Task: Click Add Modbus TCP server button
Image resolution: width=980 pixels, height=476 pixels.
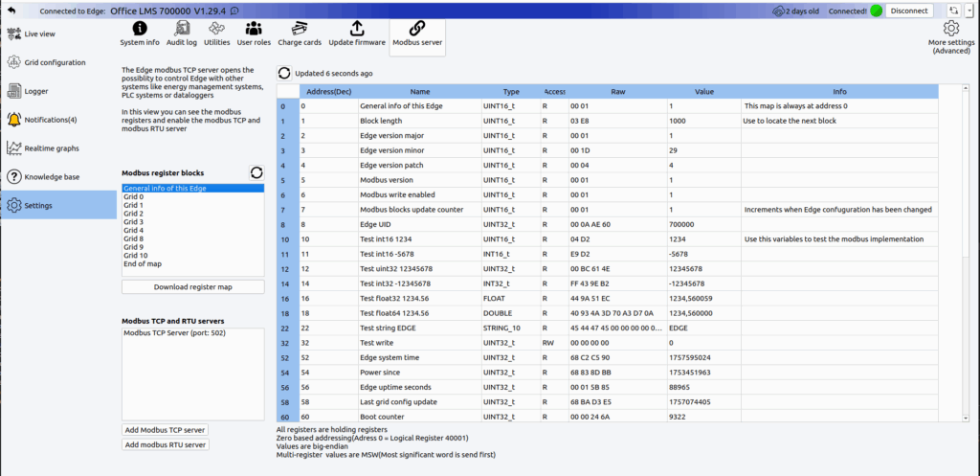Action: pos(165,430)
